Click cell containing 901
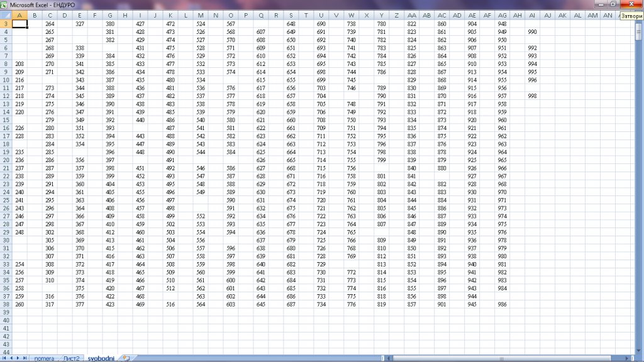 tap(442, 305)
